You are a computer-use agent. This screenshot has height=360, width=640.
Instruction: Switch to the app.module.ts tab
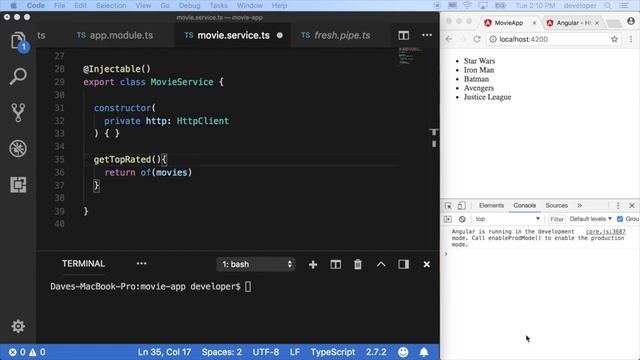coord(115,36)
